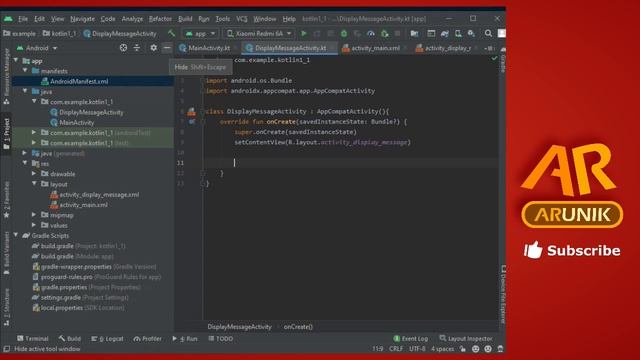Open the Logcat tool window

pyautogui.click(x=107, y=338)
